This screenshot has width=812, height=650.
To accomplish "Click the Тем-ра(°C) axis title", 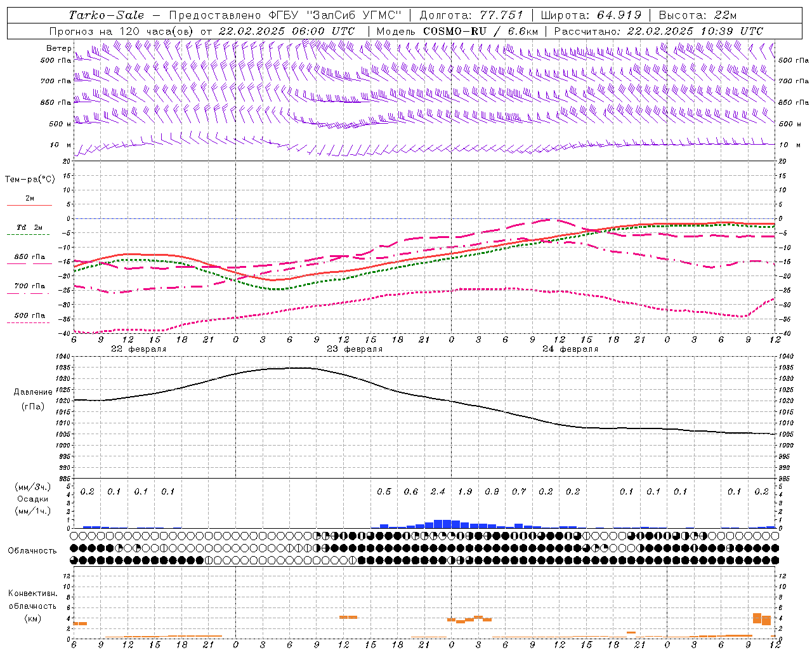I will coord(30,180).
